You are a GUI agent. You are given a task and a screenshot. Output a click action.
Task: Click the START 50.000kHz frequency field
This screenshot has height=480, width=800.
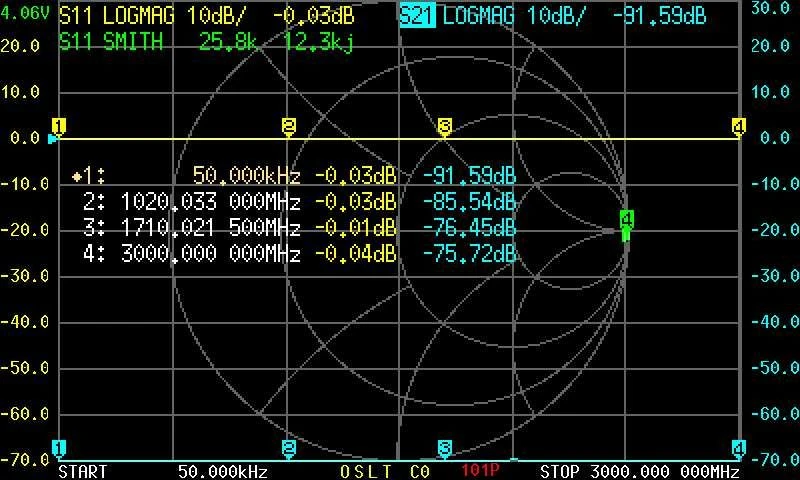pos(163,471)
